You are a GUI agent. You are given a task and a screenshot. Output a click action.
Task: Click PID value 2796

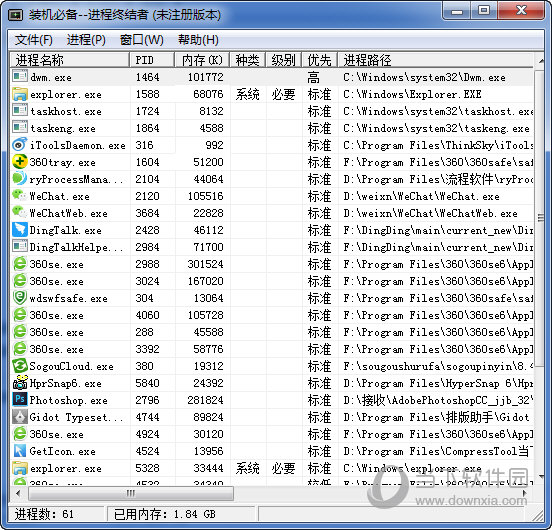pos(148,400)
